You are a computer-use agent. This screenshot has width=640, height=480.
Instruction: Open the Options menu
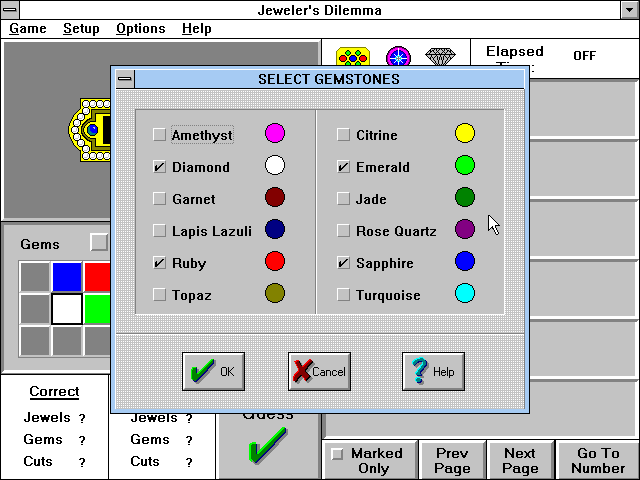[x=141, y=29]
